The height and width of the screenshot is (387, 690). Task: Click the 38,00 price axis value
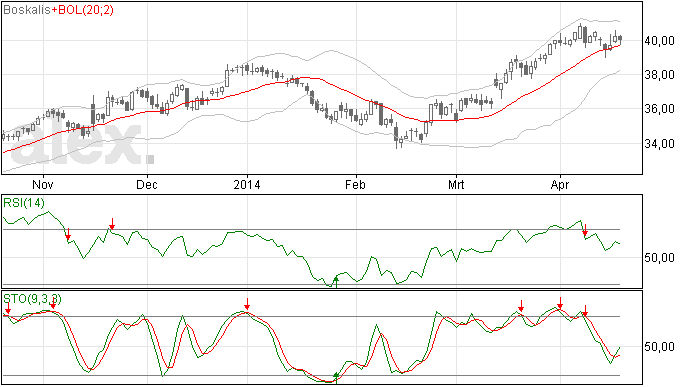pos(659,75)
